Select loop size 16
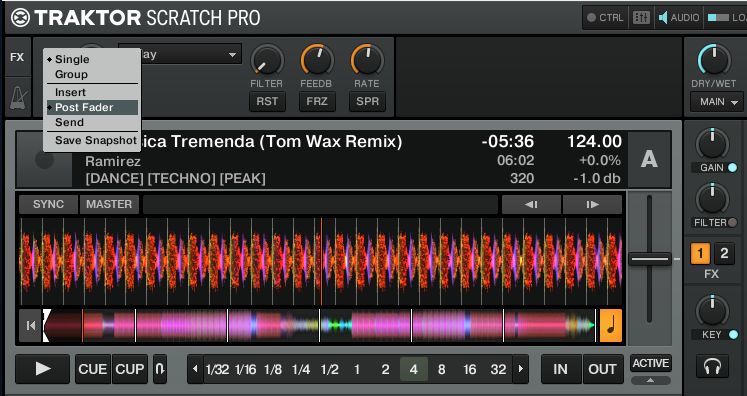 pos(470,369)
